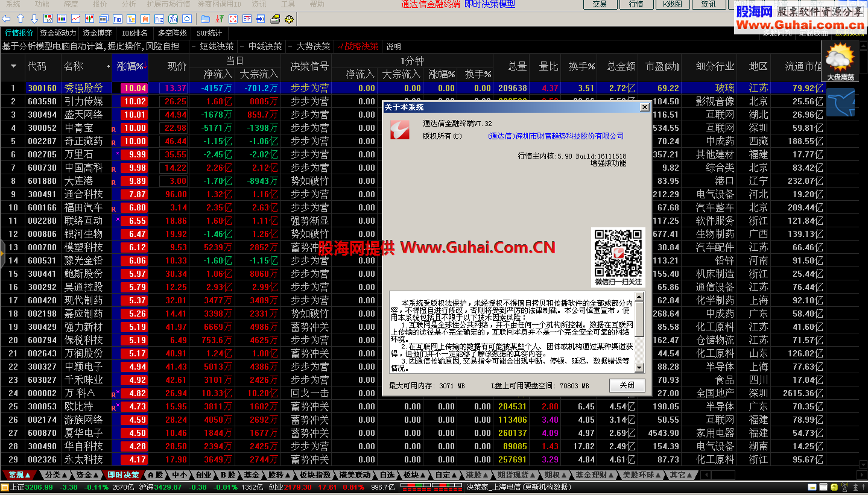Open the 分析 menu
The image size is (868, 495).
[128, 4]
